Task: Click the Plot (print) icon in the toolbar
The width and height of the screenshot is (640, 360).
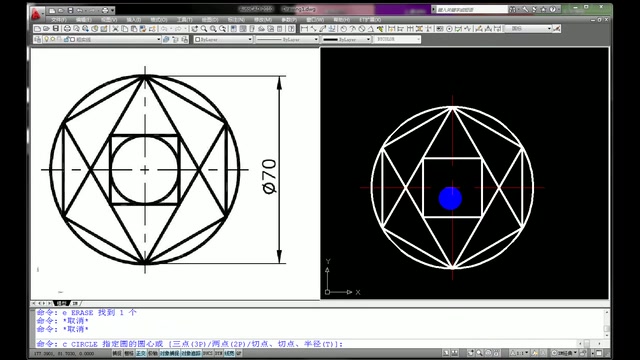Action: point(67,29)
